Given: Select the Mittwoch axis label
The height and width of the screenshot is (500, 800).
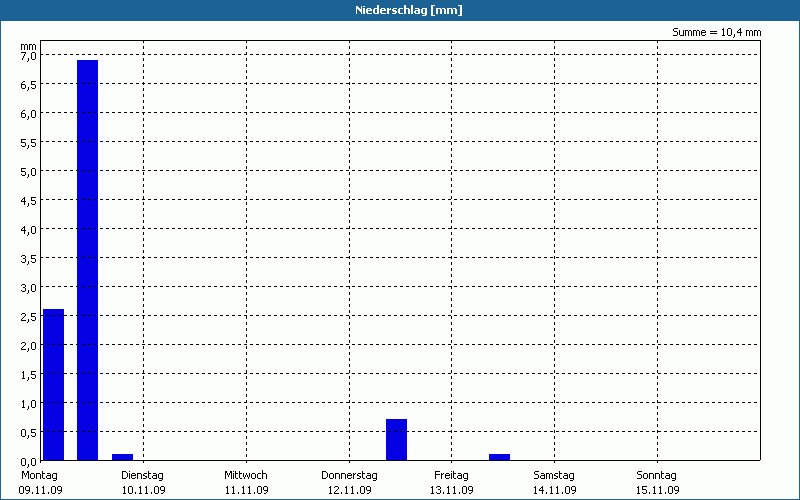Looking at the screenshot, I should (246, 476).
